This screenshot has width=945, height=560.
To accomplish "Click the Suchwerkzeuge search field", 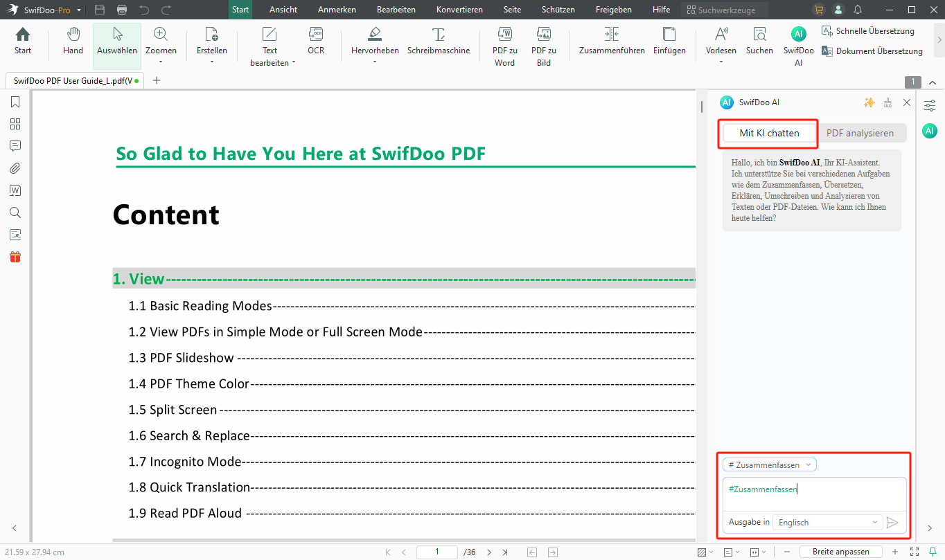I will pos(725,10).
